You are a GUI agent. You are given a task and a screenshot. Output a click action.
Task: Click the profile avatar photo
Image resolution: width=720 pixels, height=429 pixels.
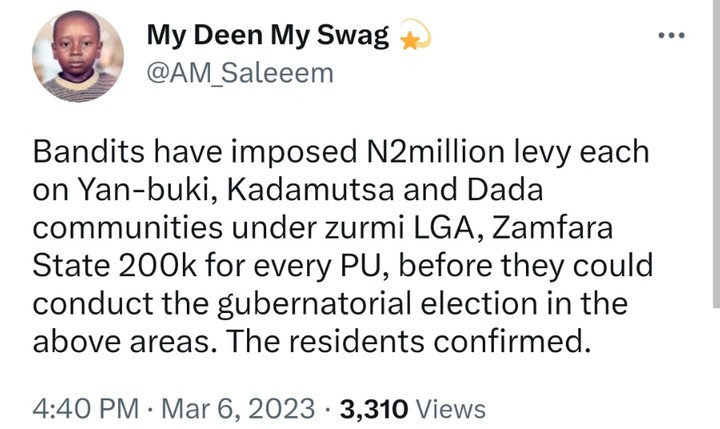pos(78,59)
